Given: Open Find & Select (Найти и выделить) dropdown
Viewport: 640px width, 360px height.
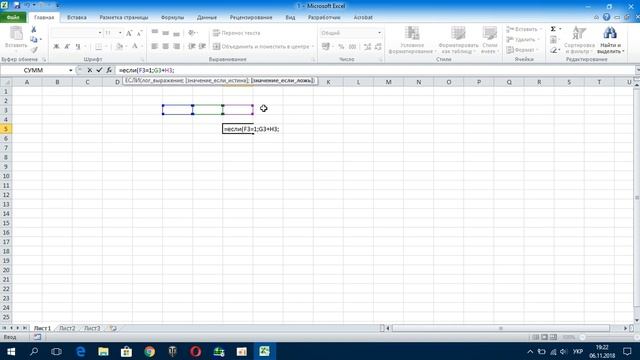Looking at the screenshot, I should coord(610,40).
